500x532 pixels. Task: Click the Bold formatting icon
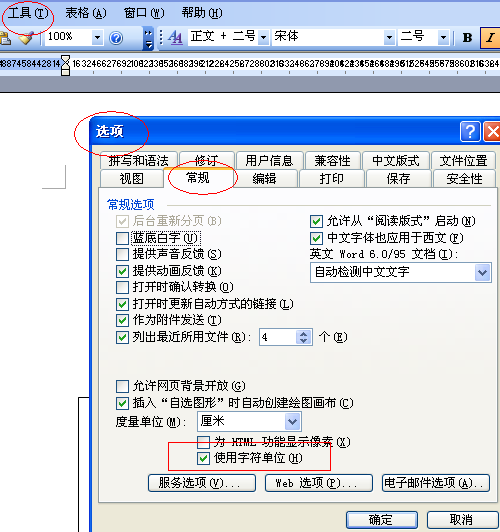467,38
